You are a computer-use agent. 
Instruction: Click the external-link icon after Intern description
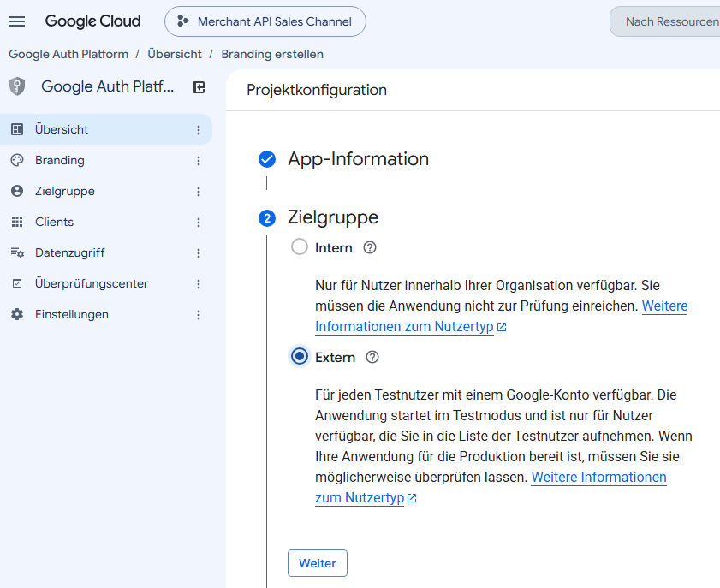point(502,327)
